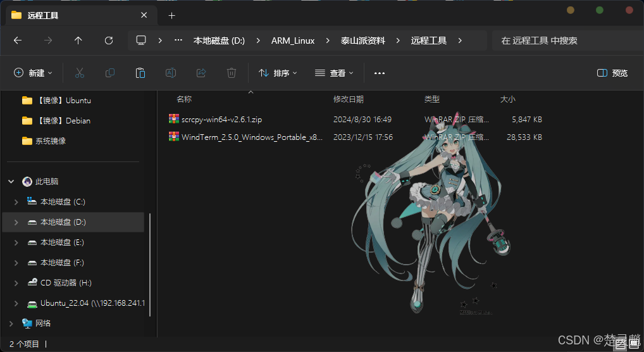Click the Delete trash icon
This screenshot has width=644, height=352.
[232, 73]
